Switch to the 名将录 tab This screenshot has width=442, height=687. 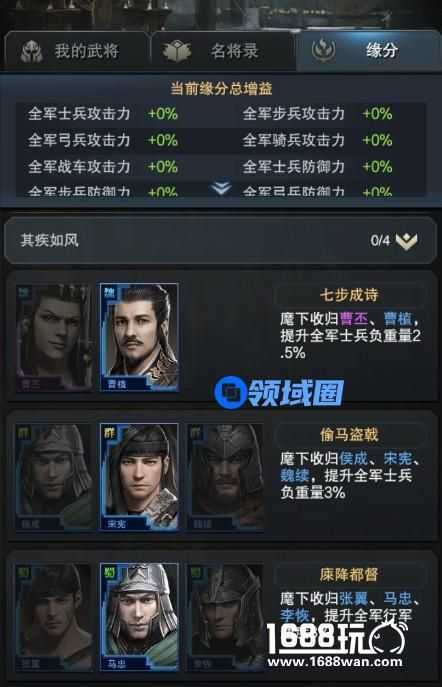pyautogui.click(x=223, y=51)
